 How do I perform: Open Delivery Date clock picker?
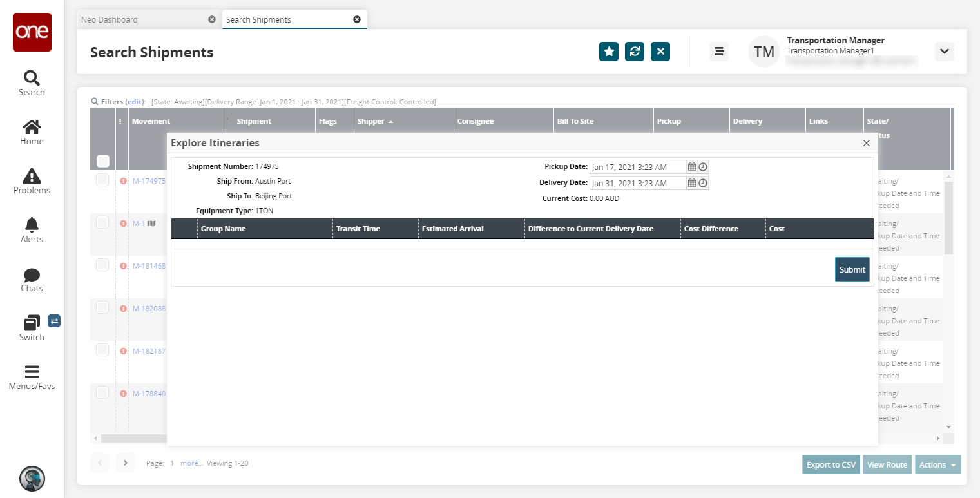[x=704, y=183]
